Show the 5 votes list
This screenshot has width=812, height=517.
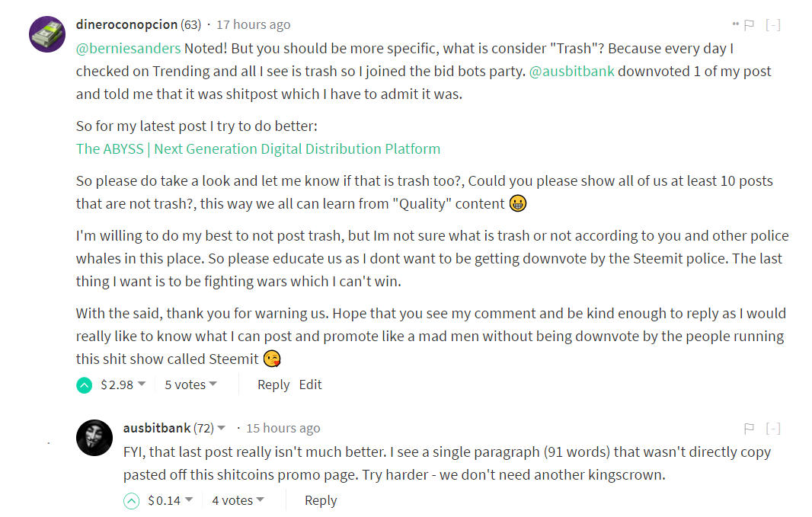click(190, 385)
